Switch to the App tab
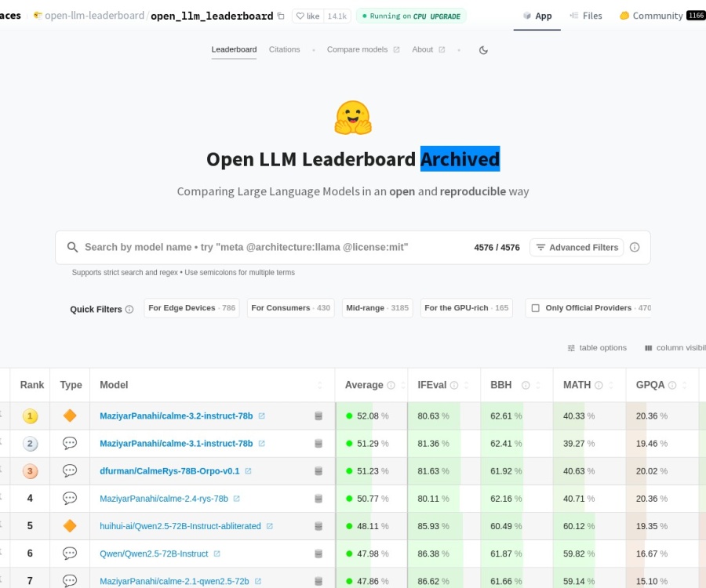 point(537,16)
